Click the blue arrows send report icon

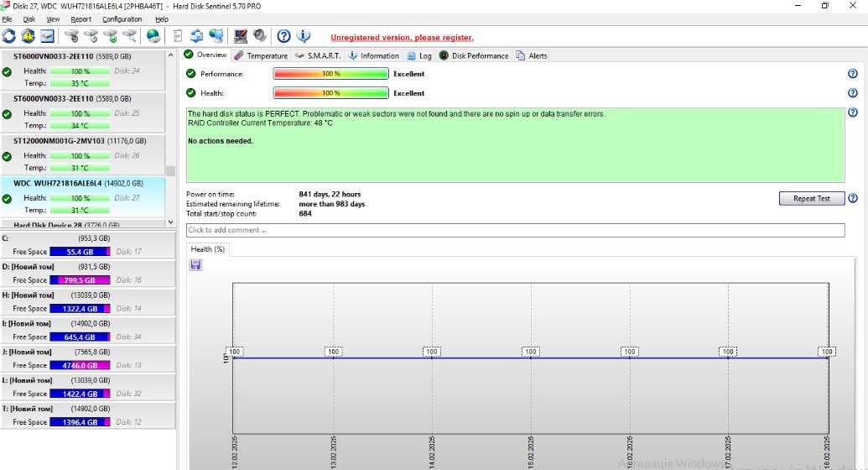click(x=196, y=37)
